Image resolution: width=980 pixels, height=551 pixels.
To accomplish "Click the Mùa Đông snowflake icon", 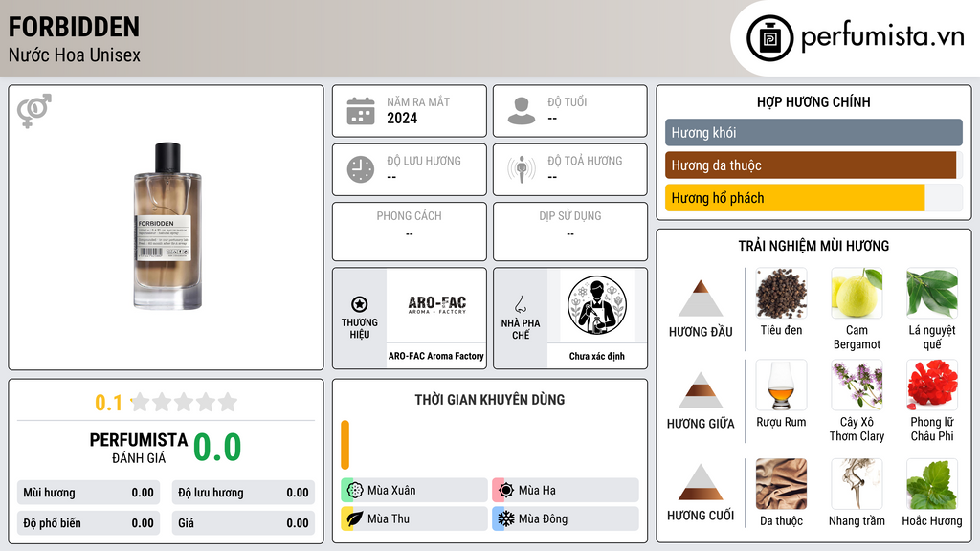I will 506,518.
